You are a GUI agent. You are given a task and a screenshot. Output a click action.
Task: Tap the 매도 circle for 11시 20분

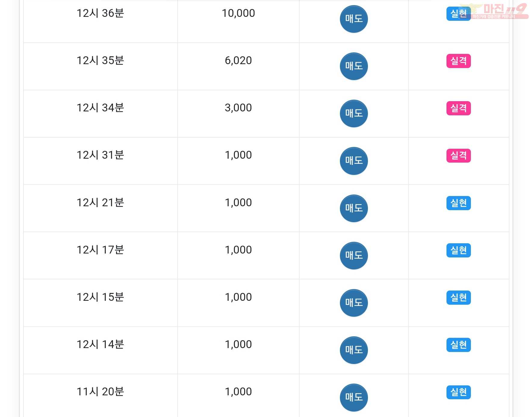354,397
